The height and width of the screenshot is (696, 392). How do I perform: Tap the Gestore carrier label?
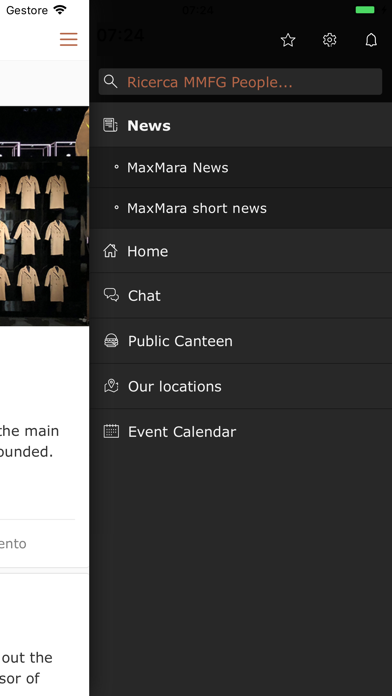tap(27, 10)
